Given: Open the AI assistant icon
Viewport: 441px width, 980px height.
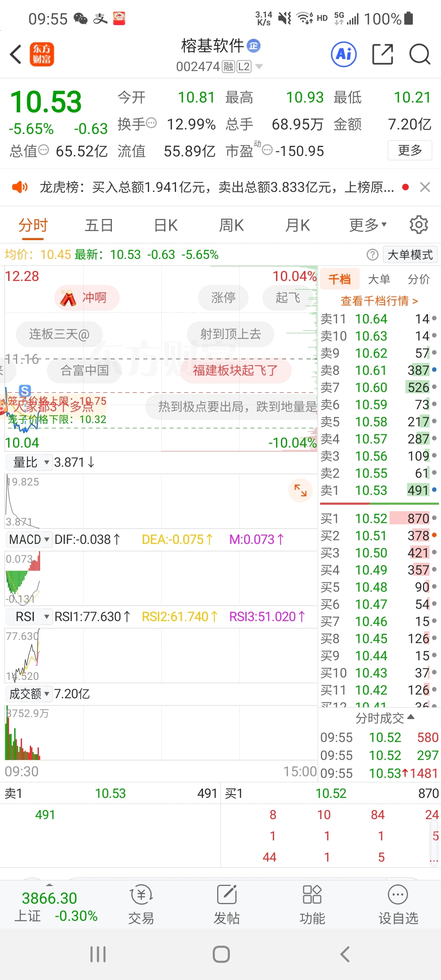Looking at the screenshot, I should (343, 54).
